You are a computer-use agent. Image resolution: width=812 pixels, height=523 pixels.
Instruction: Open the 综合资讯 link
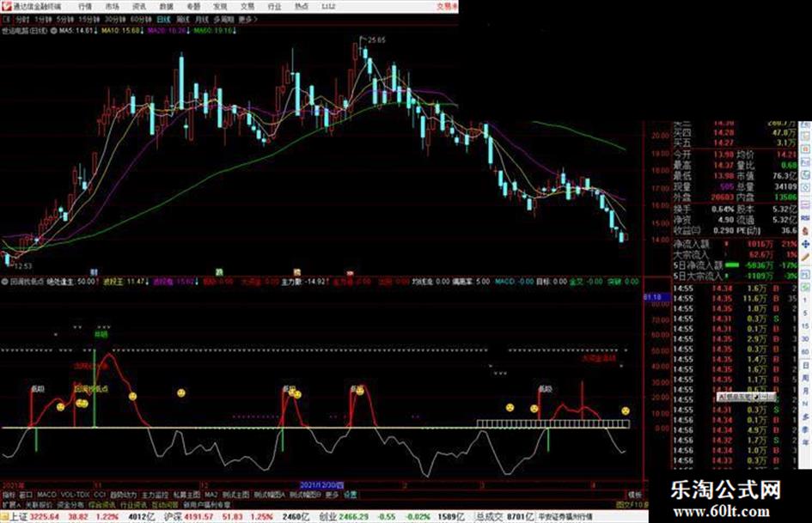pyautogui.click(x=101, y=504)
